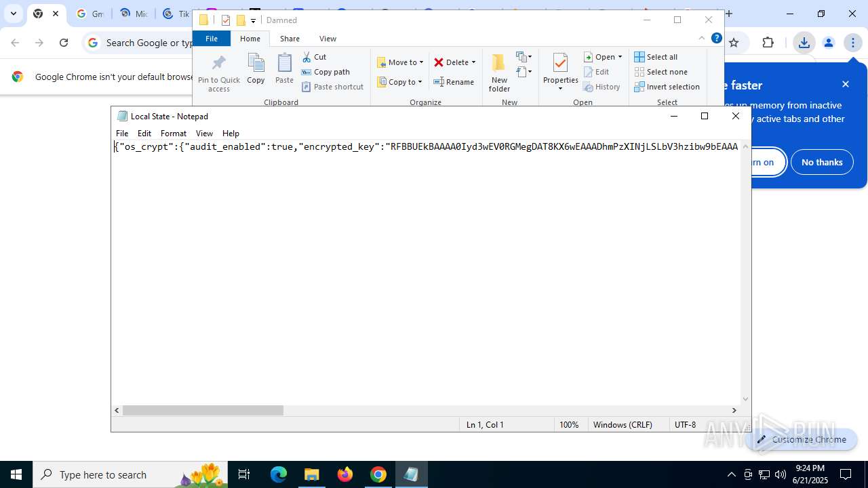Create a New folder in Explorer

[x=499, y=73]
